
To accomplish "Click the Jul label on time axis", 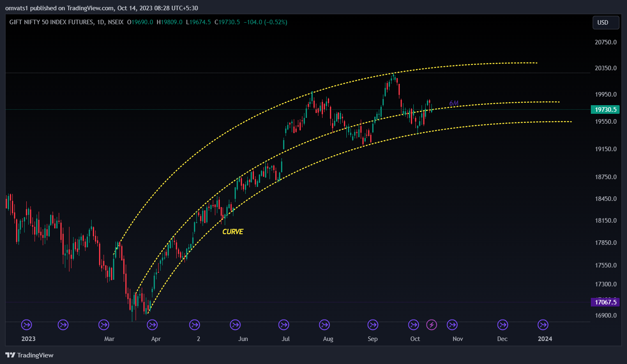I will click(286, 339).
